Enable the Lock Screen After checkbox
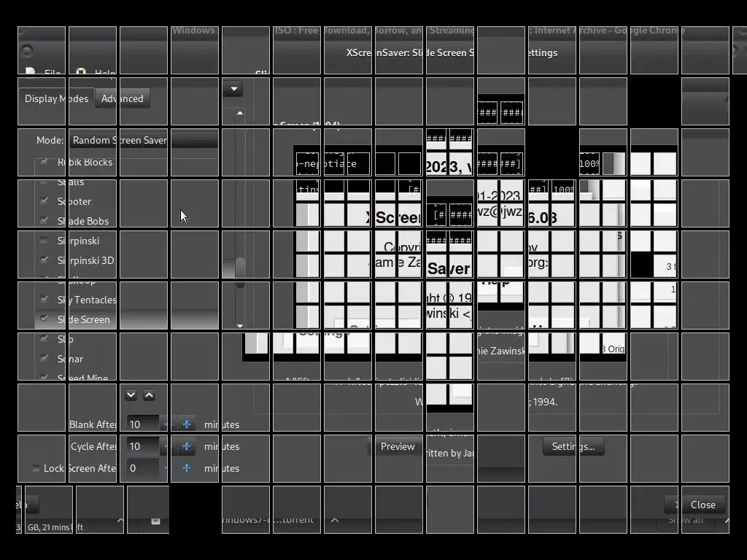 pyautogui.click(x=36, y=468)
